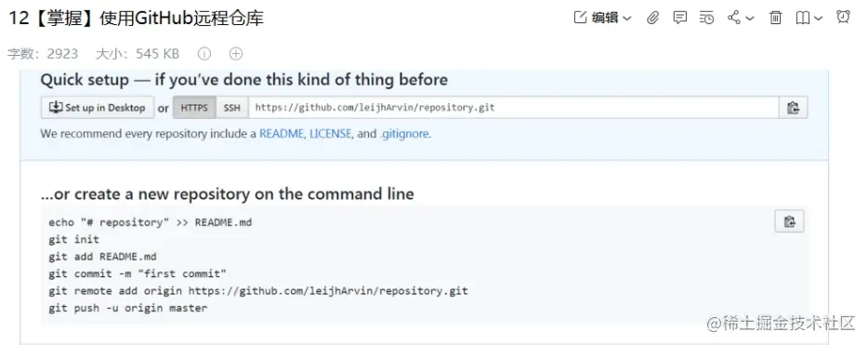
Task: Switch to the SSH protocol toggle
Action: tap(232, 108)
